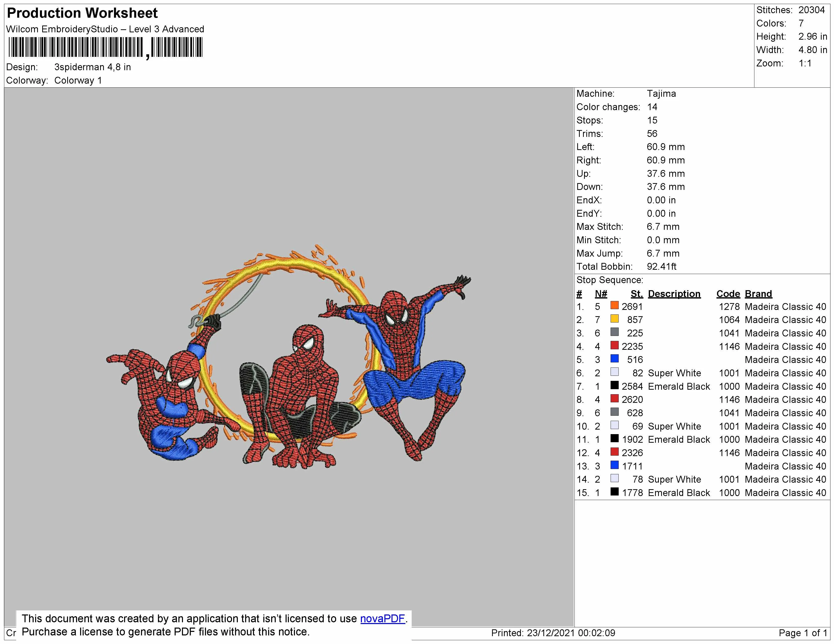Click the blue swatch in stop 5
This screenshot has width=834, height=644.
(x=614, y=358)
